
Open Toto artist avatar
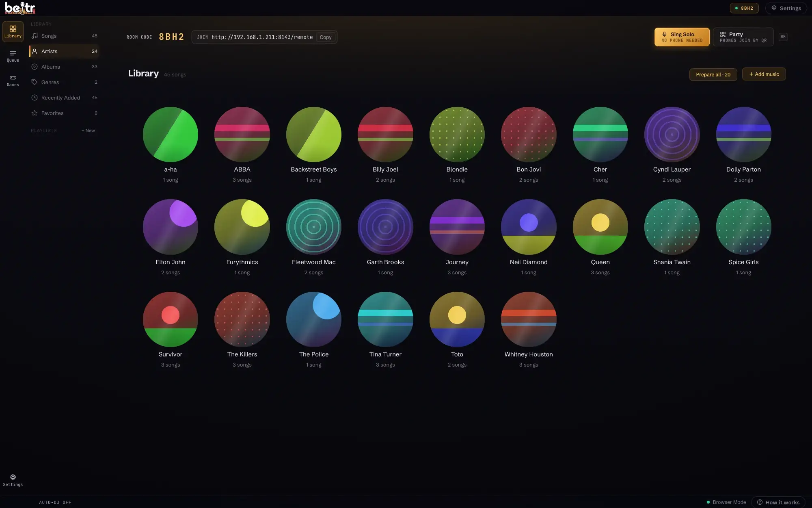tap(457, 319)
